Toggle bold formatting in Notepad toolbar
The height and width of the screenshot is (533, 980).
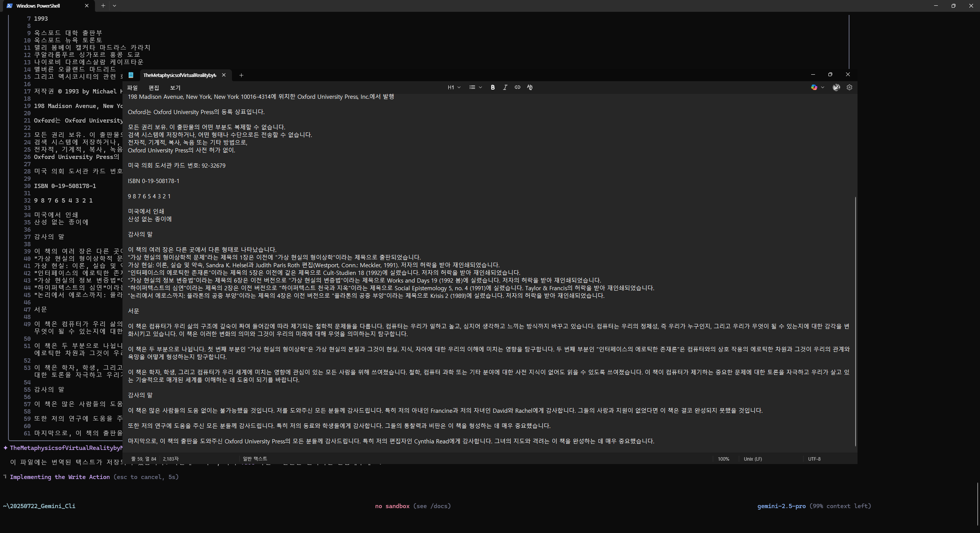coord(493,87)
